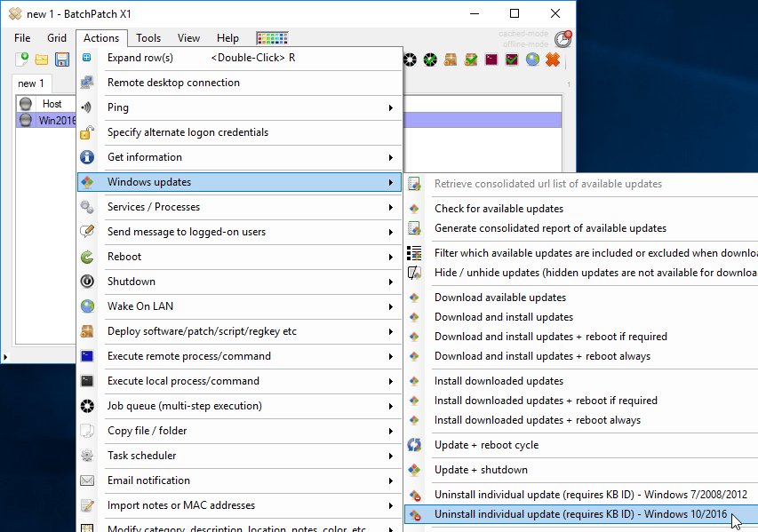Click the save floppy disk toolbar icon
758x532 pixels.
[62, 60]
